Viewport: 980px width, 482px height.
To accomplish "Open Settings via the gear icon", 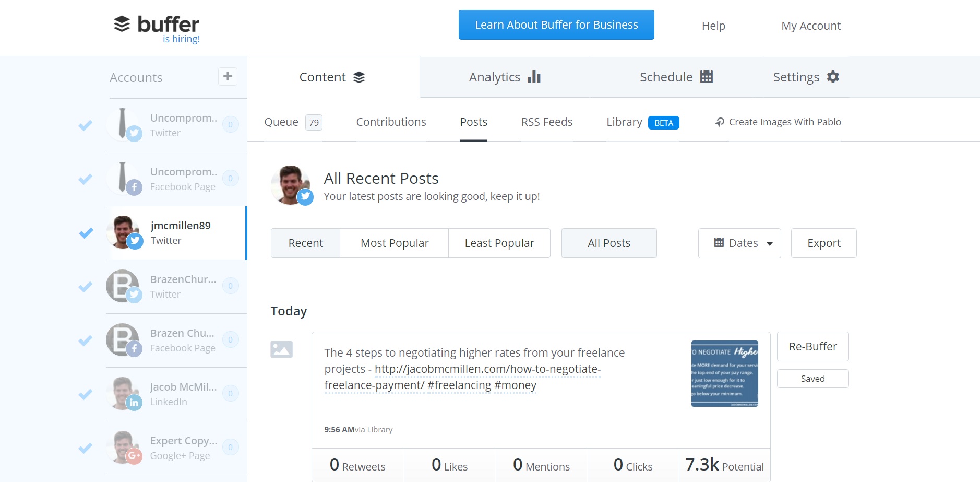I will pos(832,77).
